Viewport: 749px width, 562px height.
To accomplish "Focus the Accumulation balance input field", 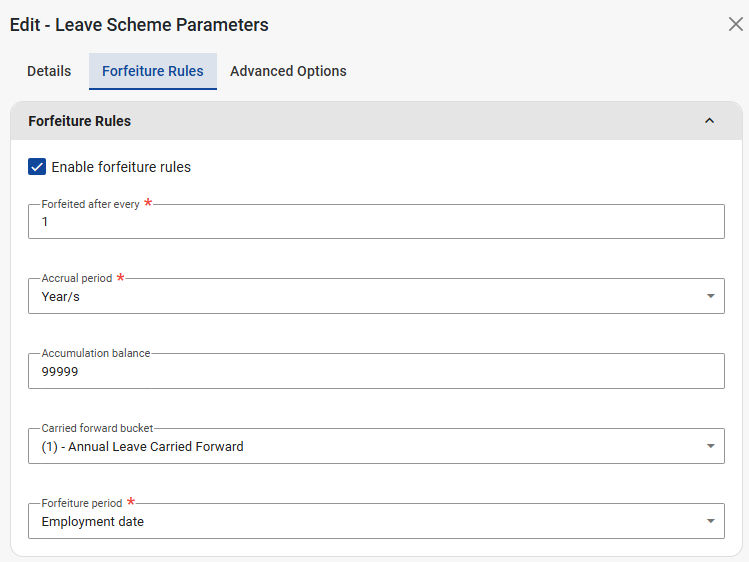I will [375, 371].
